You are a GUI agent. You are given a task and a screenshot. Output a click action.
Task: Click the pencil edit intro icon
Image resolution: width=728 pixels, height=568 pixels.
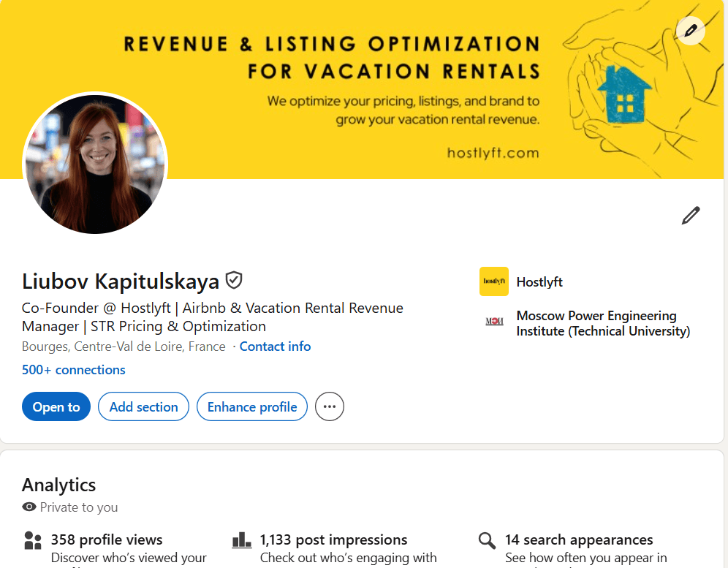point(691,216)
